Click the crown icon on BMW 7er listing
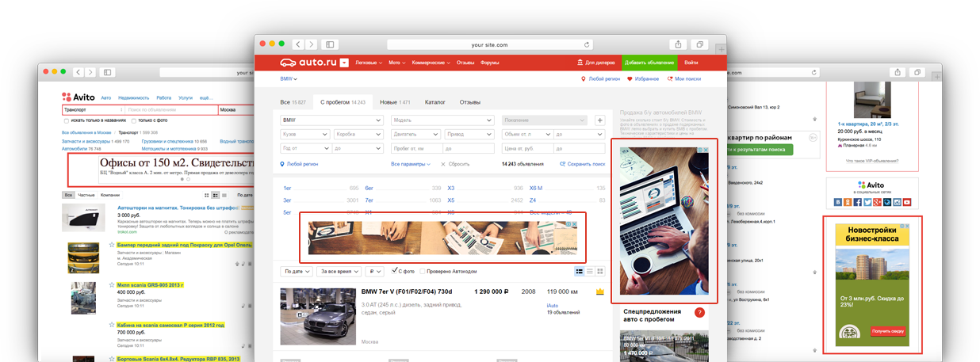980x362 pixels. coord(600,292)
